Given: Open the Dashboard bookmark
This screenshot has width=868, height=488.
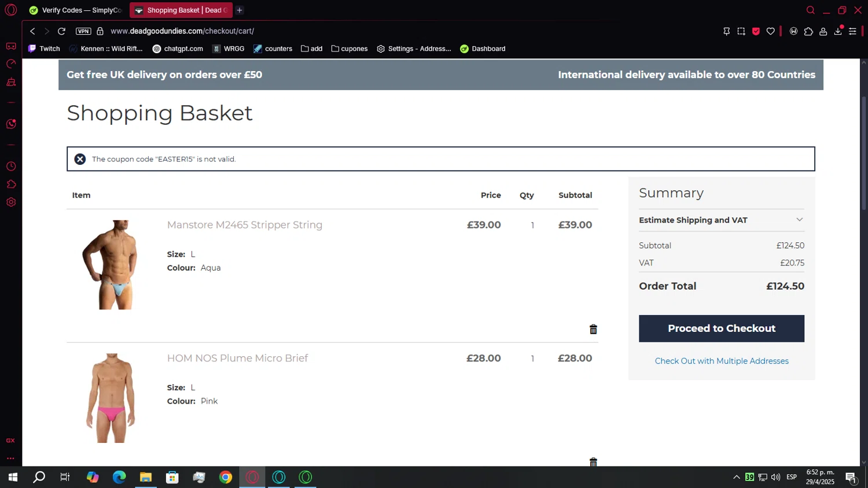Looking at the screenshot, I should (483, 49).
